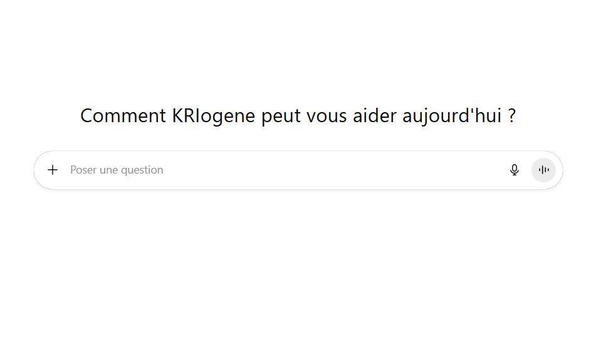Enable speech input via the microphone
Screen dimensions: 596x364
[x=515, y=170]
